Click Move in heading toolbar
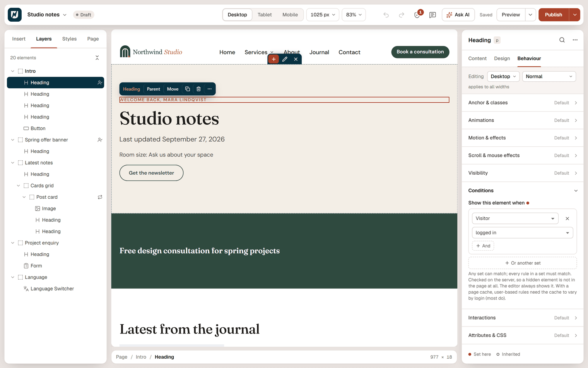The height and width of the screenshot is (368, 588). tap(173, 89)
